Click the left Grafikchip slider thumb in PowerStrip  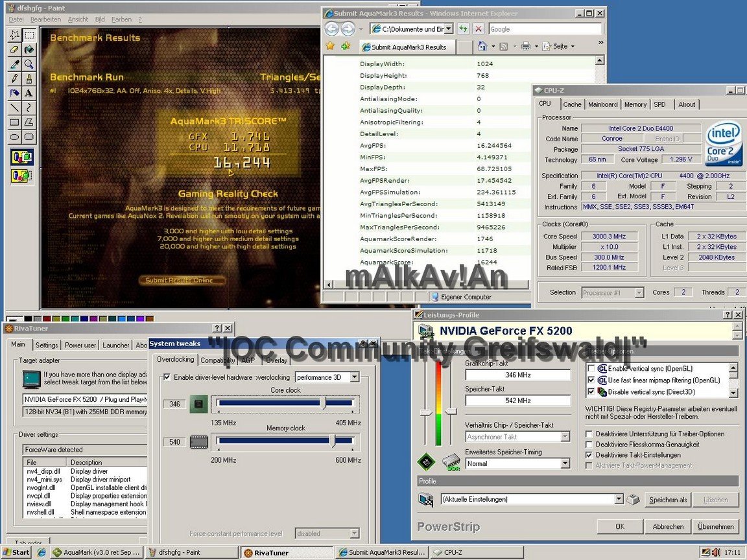(426, 413)
